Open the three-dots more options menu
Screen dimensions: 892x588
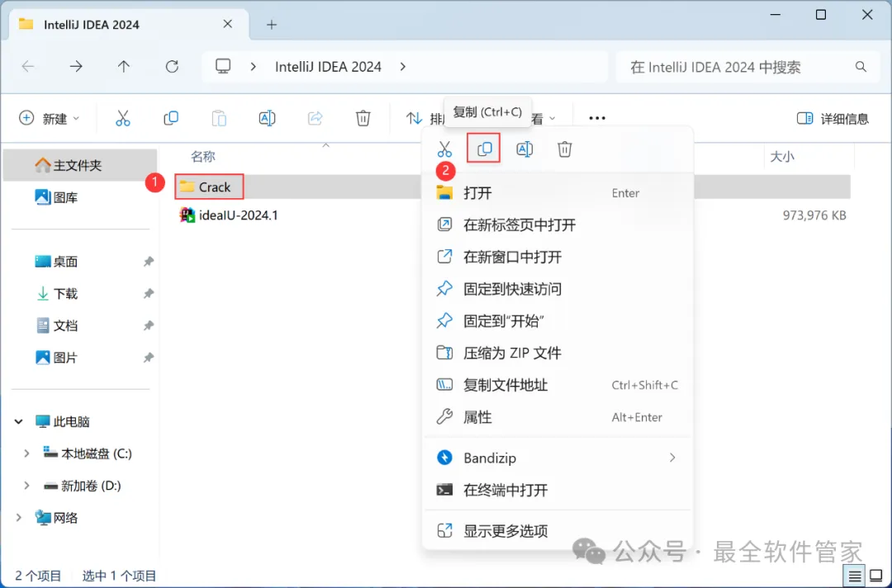pyautogui.click(x=597, y=118)
